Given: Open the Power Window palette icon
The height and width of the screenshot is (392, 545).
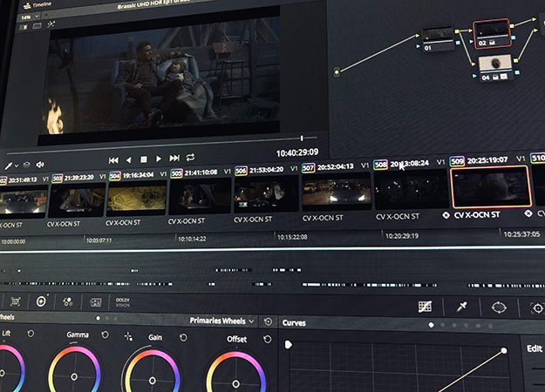Looking at the screenshot, I should pos(498,308).
